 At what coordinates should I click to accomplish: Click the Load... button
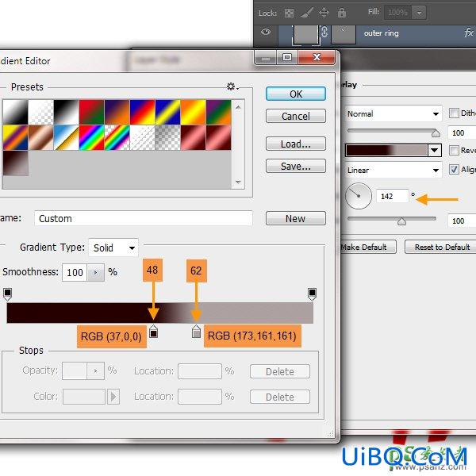296,144
